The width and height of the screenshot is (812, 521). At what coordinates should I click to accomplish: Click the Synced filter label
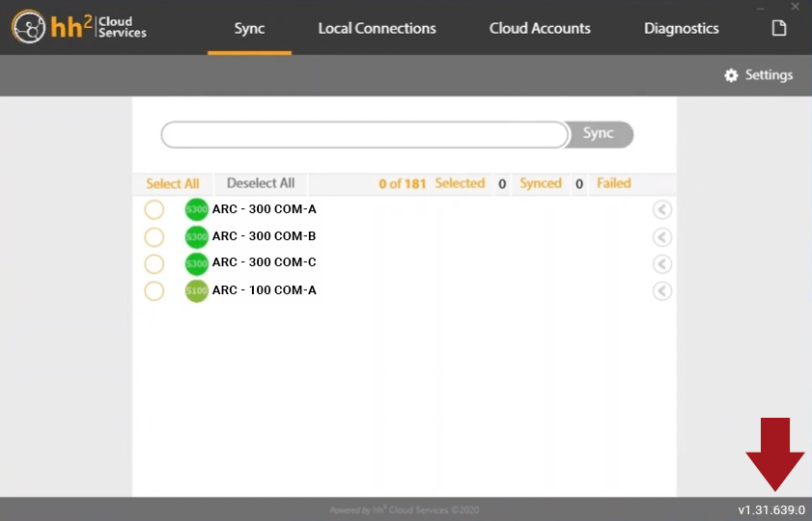pos(541,183)
